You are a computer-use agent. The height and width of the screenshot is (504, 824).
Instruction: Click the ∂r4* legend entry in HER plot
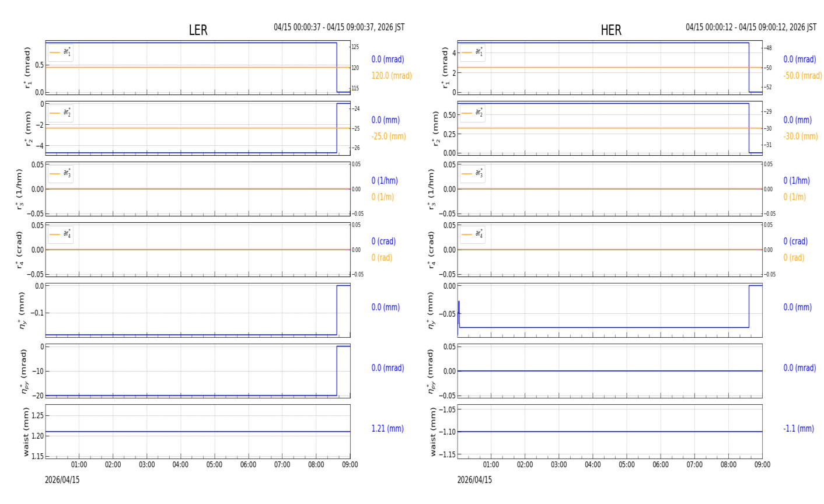(x=472, y=235)
